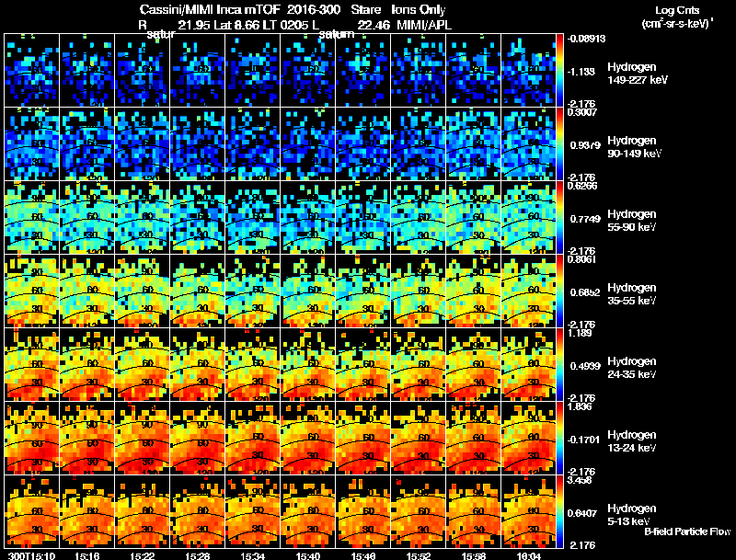736x560 pixels.
Task: Click the Hydrogen 90-149 keV label
Action: tap(634, 147)
